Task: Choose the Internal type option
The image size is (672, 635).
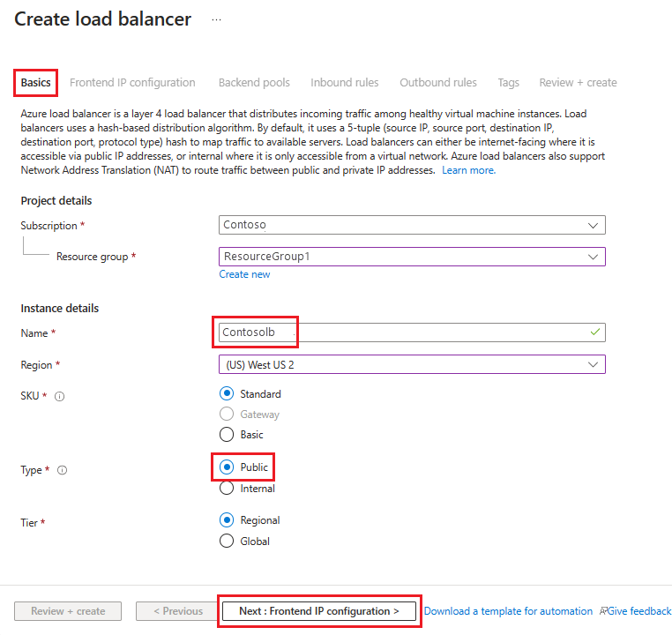Action: pyautogui.click(x=227, y=488)
